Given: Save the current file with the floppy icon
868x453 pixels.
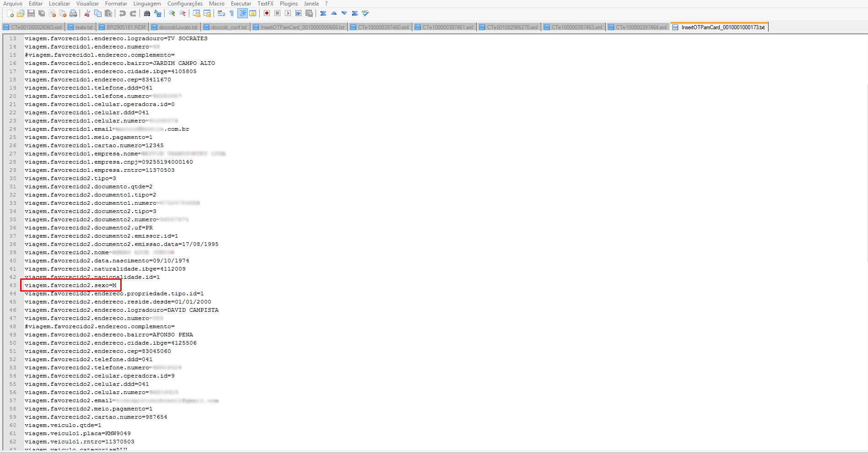Looking at the screenshot, I should [x=31, y=14].
